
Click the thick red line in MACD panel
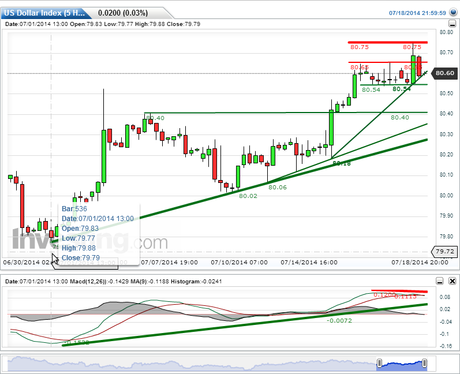pyautogui.click(x=399, y=291)
